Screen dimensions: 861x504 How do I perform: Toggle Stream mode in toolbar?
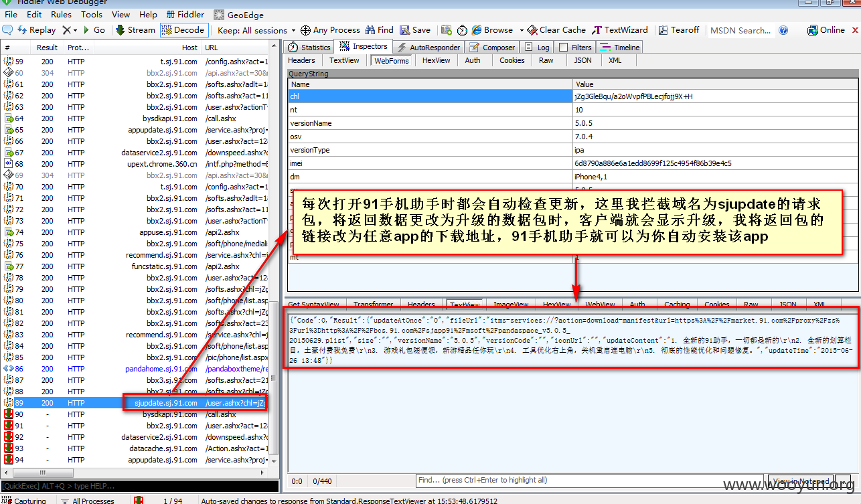135,30
